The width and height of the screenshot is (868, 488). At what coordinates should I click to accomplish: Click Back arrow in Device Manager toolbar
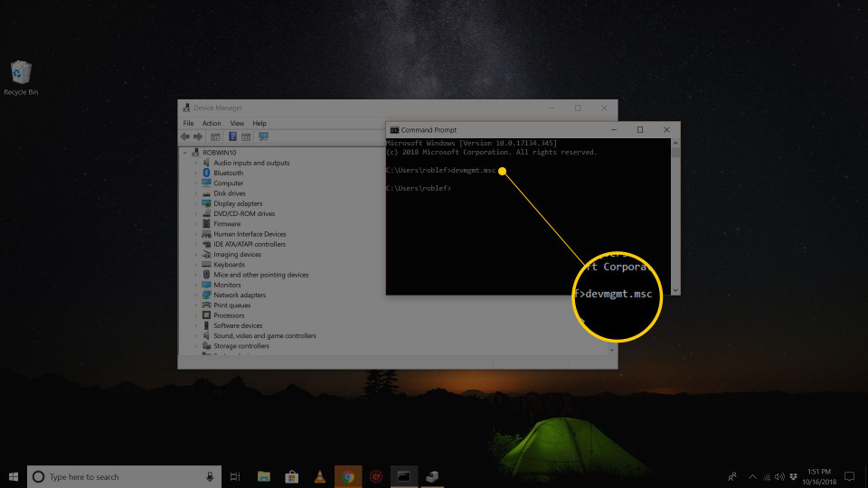[x=184, y=136]
